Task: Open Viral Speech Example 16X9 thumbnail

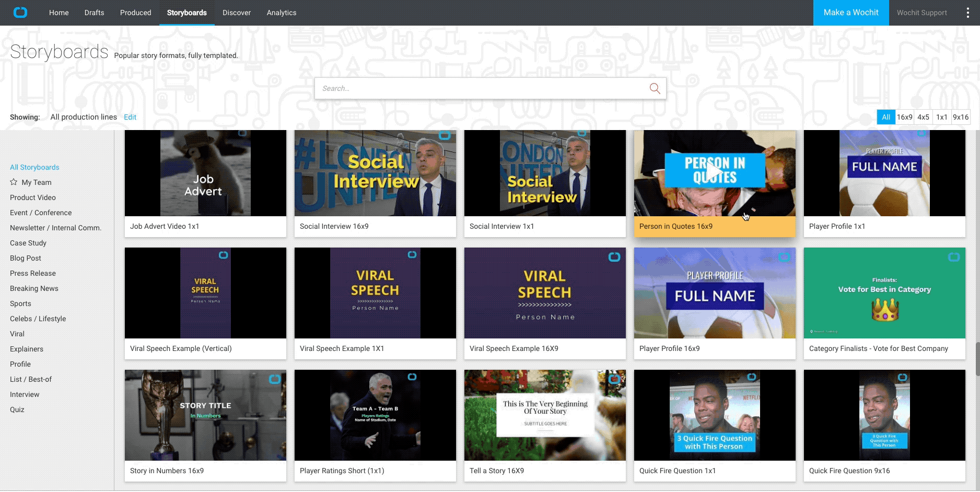Action: (545, 293)
